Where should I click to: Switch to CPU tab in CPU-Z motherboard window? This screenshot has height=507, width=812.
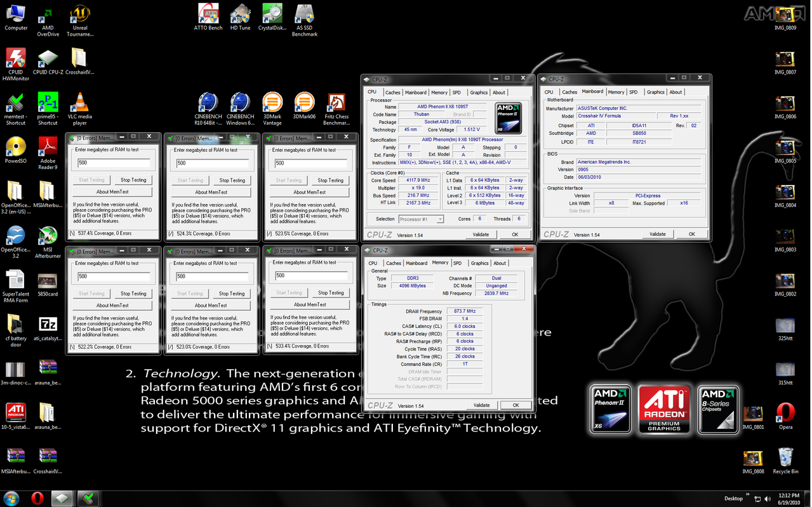(549, 92)
